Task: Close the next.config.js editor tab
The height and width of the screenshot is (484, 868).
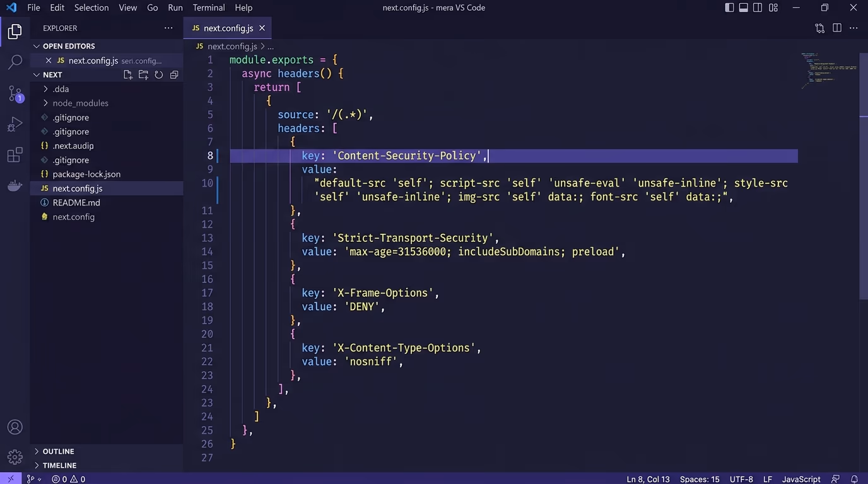Action: (x=262, y=28)
